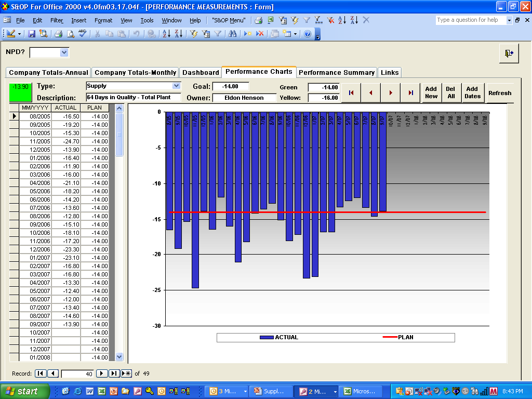Open the Tools menu
Screen dimensions: 532x399
pos(147,21)
